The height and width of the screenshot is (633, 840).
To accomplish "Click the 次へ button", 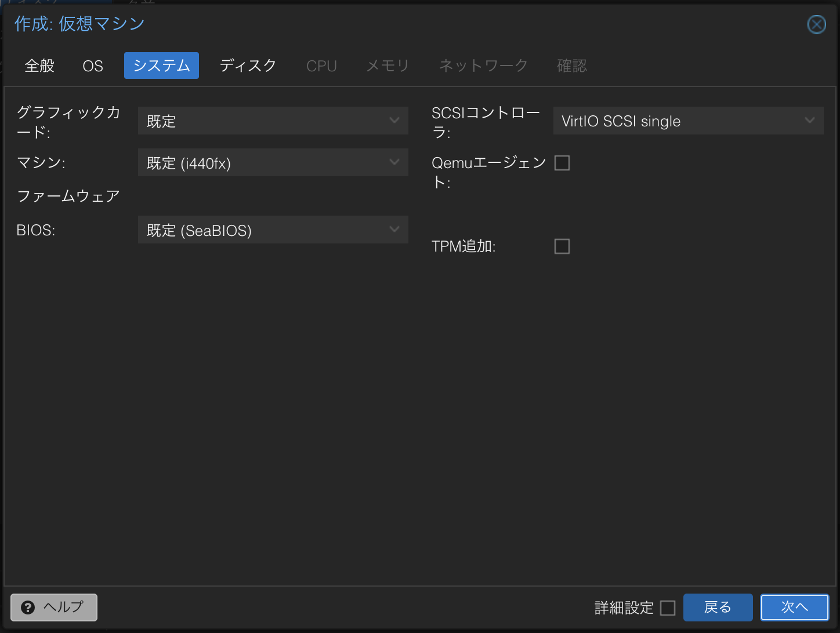I will [x=795, y=607].
